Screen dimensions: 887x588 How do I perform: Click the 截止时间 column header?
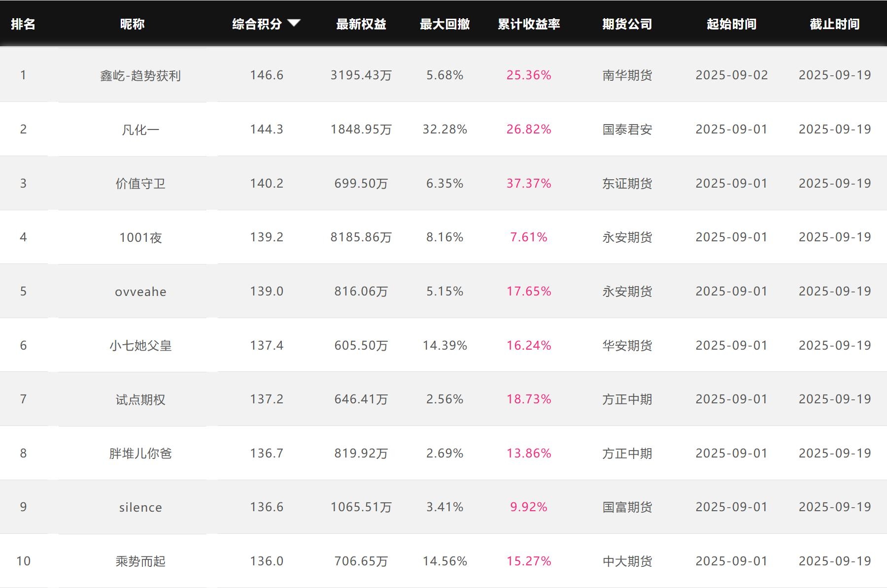[x=834, y=24]
